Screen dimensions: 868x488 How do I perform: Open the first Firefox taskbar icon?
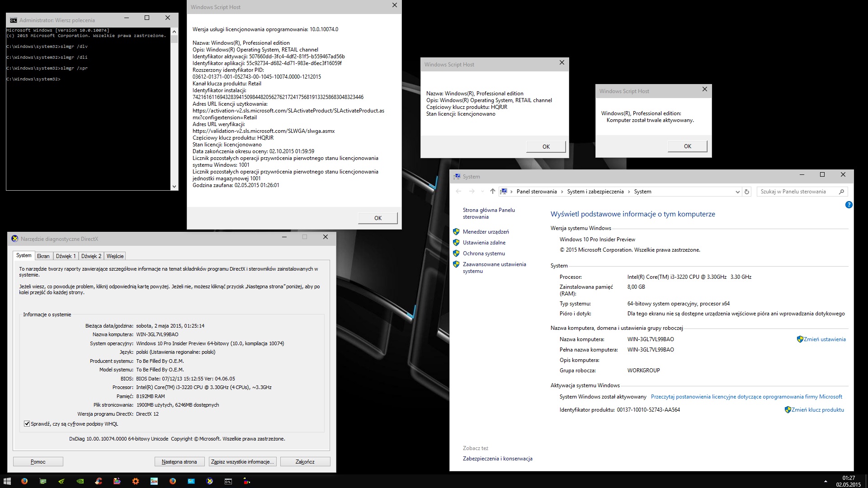pyautogui.click(x=24, y=481)
